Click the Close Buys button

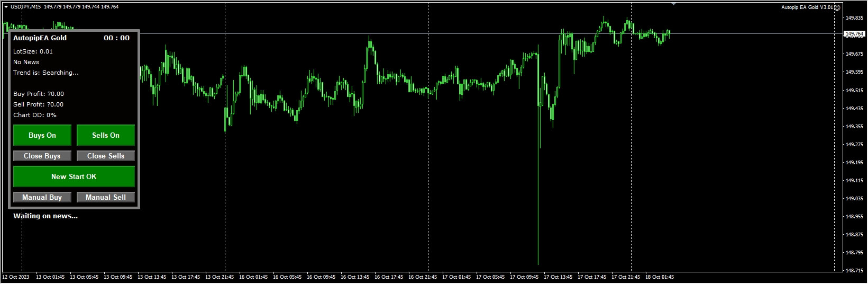coord(42,156)
